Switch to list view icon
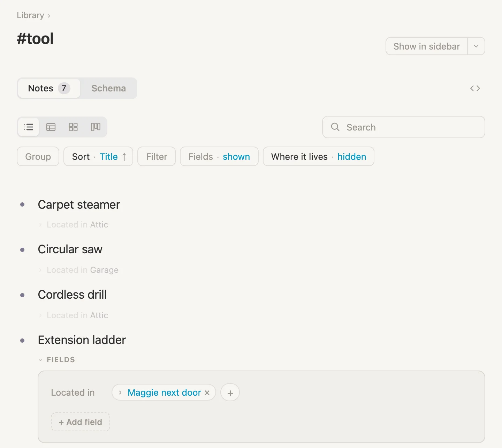This screenshot has width=502, height=448. (x=29, y=127)
